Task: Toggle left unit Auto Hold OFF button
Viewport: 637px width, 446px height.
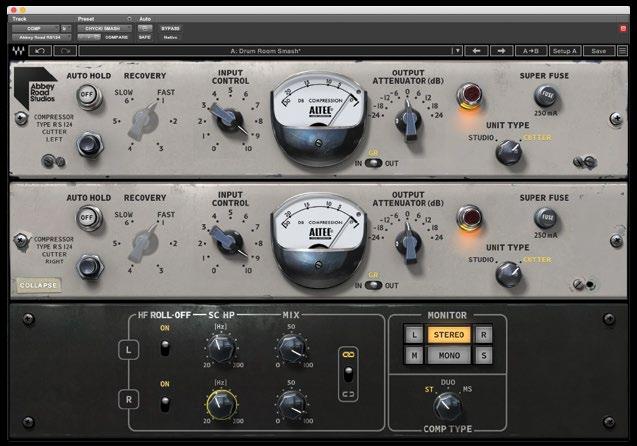Action: (87, 95)
